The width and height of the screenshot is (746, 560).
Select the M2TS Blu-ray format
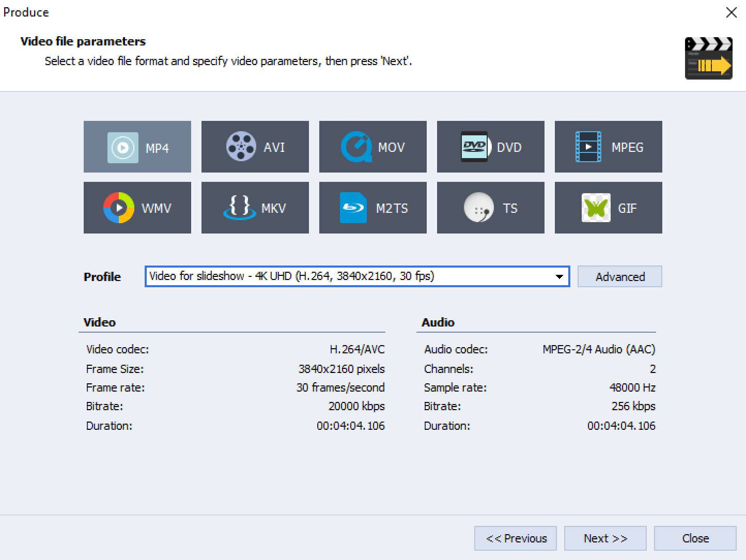372,208
